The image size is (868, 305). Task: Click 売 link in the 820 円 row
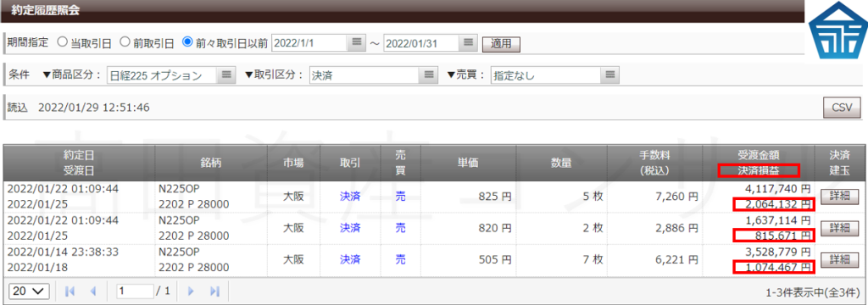click(400, 228)
